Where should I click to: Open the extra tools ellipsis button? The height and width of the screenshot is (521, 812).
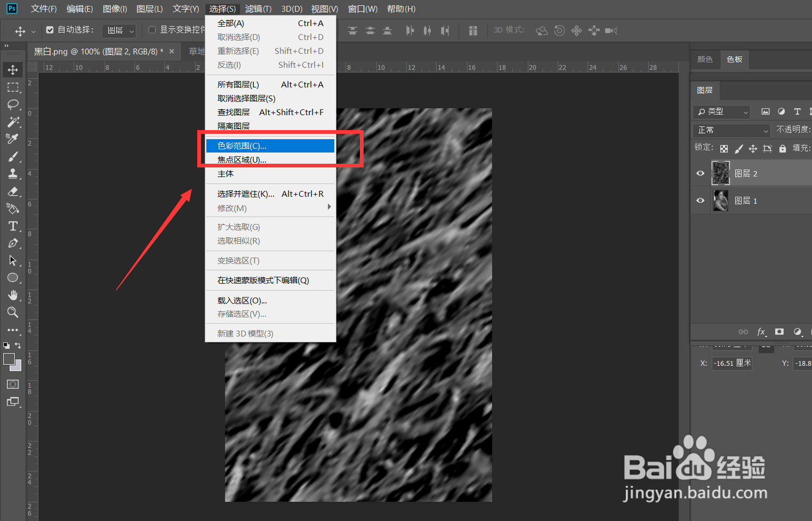[13, 330]
